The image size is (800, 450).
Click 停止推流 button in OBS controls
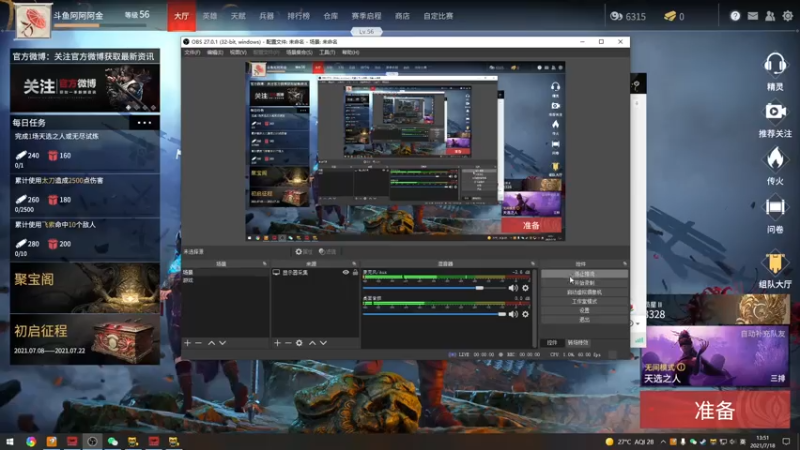pos(584,274)
